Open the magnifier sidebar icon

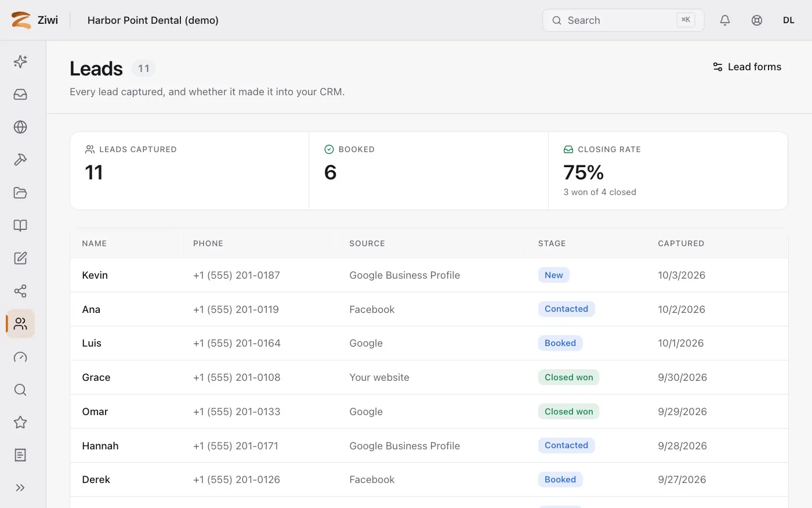tap(20, 390)
